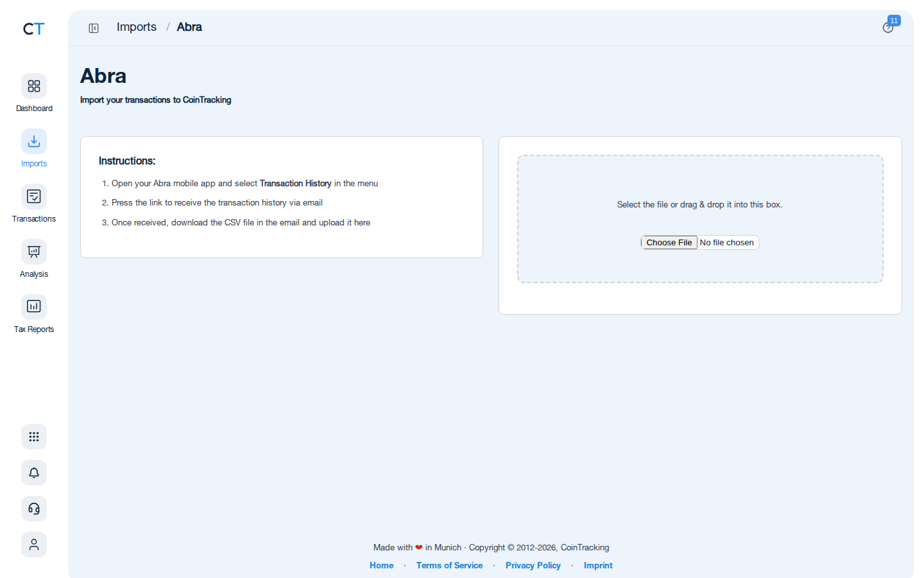This screenshot has width=924, height=578.
Task: Click the Transactions label in sidebar
Action: point(34,219)
